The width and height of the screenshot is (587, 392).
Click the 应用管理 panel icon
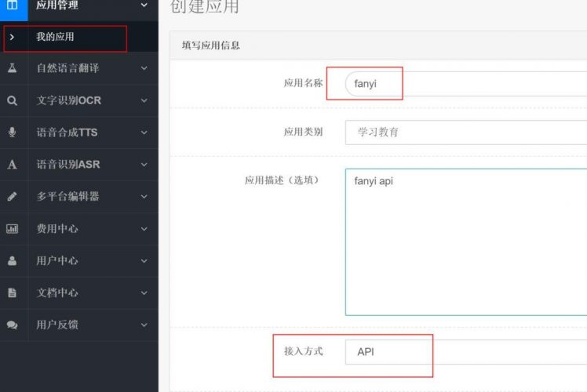click(13, 6)
